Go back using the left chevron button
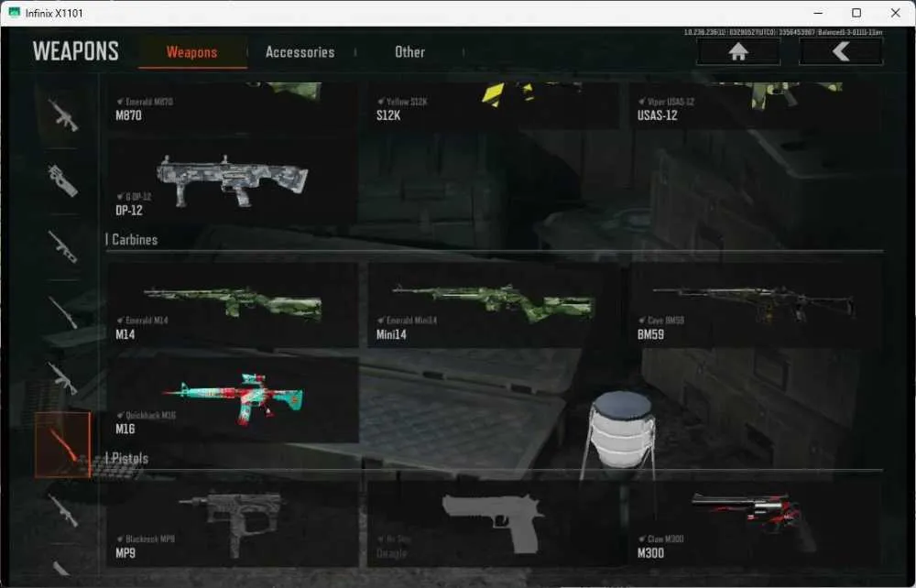 841,52
